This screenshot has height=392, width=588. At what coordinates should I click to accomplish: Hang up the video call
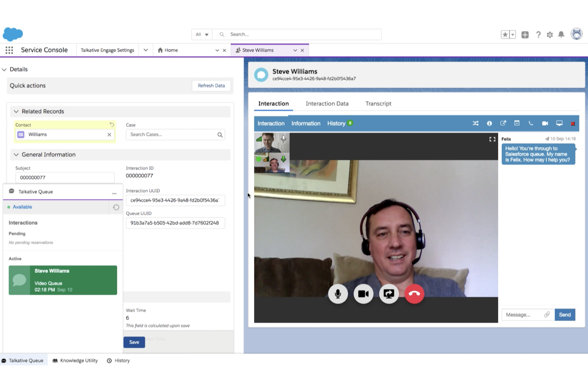tap(414, 294)
